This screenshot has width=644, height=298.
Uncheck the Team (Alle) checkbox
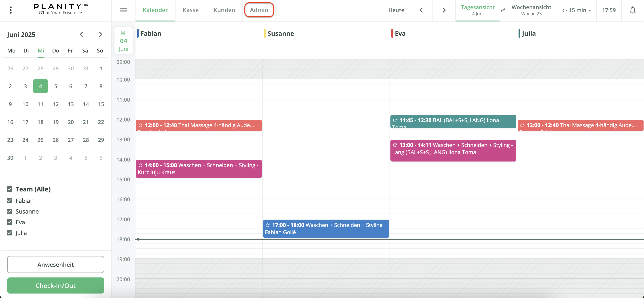[9, 189]
